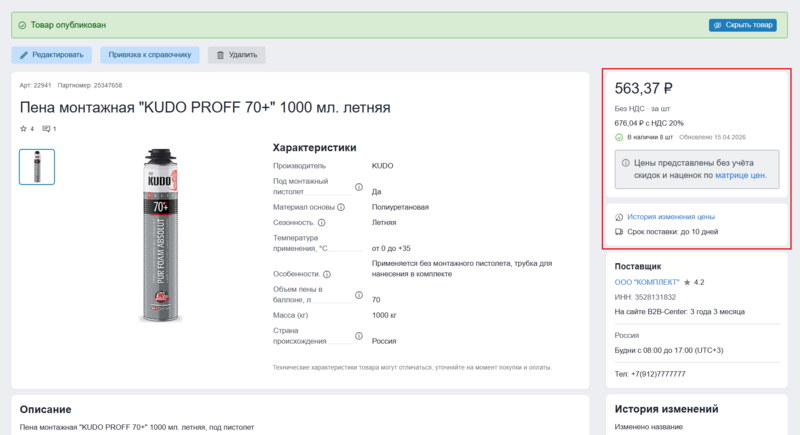Click the large KUDO foam can image
This screenshot has width=800, height=435.
(161, 235)
